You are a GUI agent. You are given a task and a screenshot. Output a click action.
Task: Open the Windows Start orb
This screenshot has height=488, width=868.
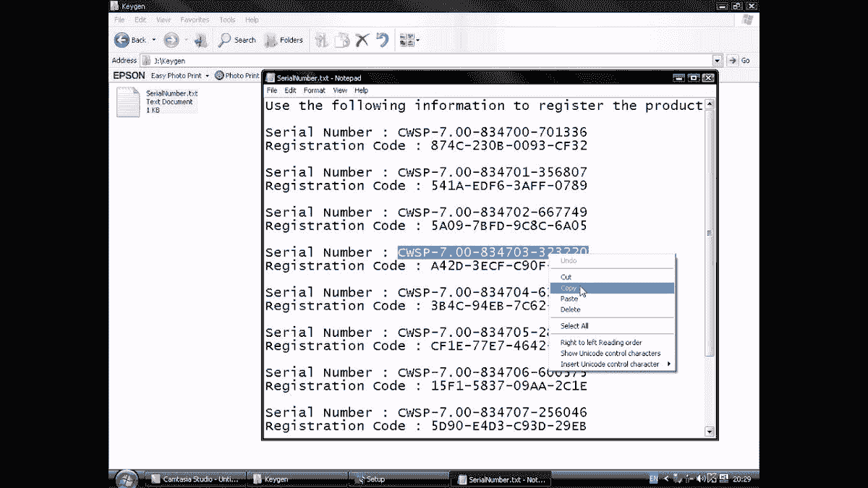[x=126, y=479]
